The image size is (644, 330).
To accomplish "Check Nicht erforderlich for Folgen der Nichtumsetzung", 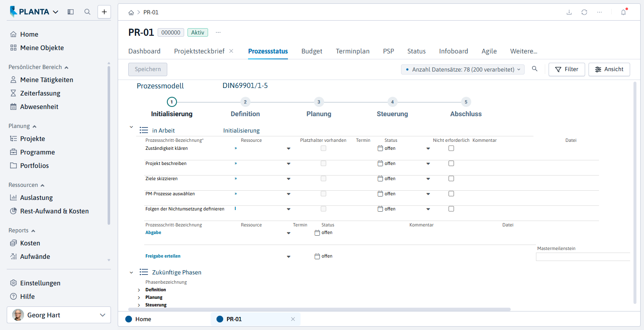I will click(451, 209).
